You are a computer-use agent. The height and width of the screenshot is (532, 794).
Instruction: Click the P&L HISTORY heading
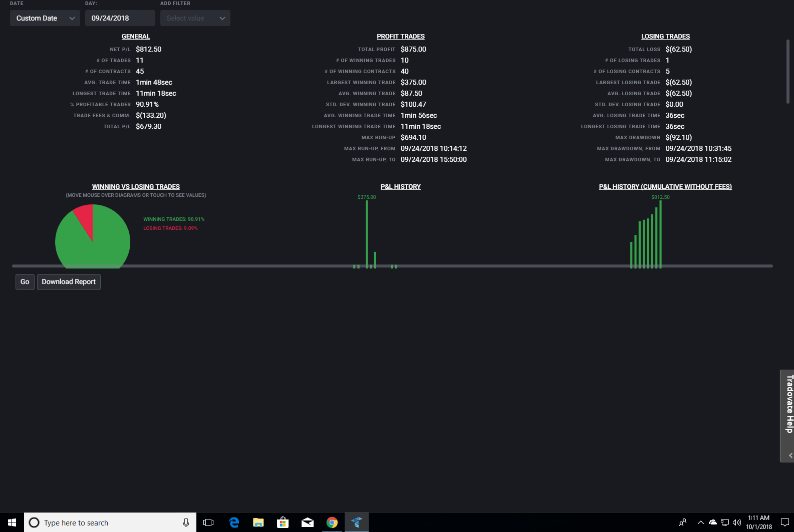click(x=401, y=187)
